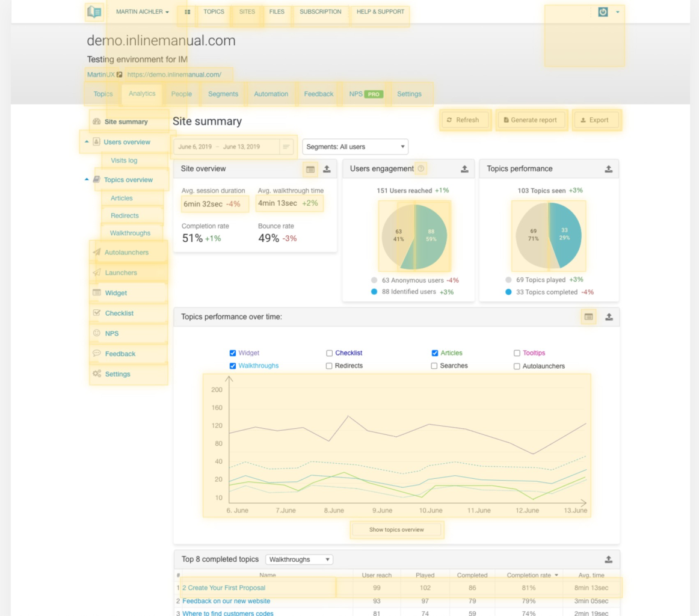Click the table view icon in Site overview
This screenshot has height=616, width=699.
coord(310,169)
